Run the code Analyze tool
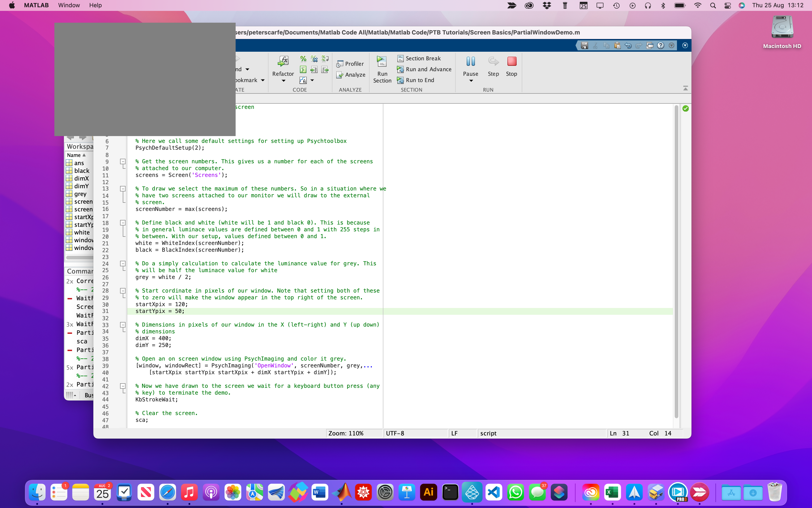The image size is (812, 508). coord(351,75)
